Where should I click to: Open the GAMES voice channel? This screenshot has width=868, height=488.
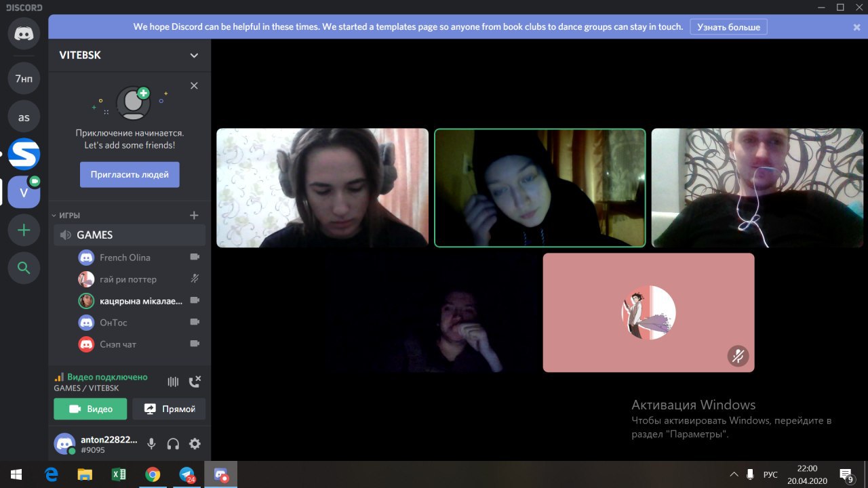tap(130, 235)
